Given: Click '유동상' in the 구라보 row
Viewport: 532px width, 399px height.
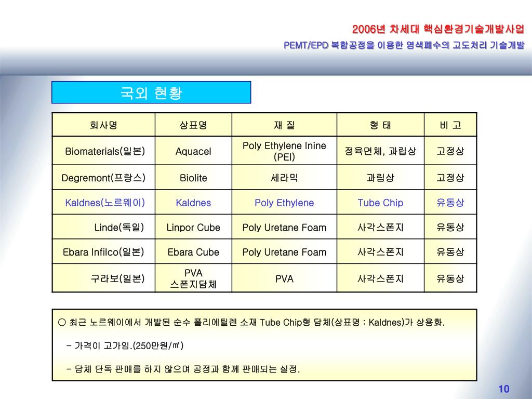Looking at the screenshot, I should (x=450, y=278).
